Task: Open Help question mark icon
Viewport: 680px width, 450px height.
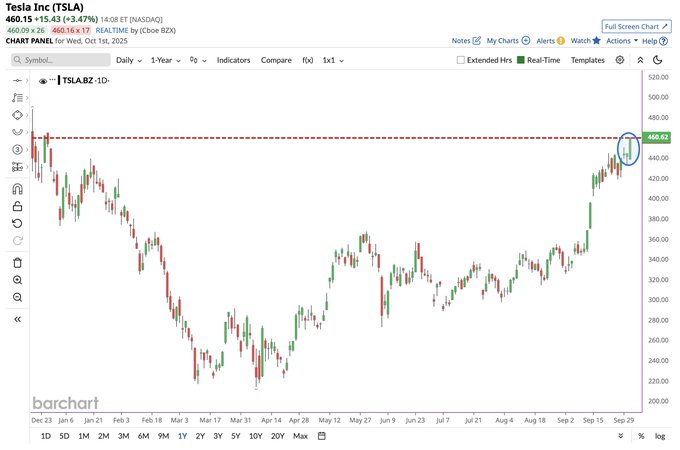Action: click(x=664, y=41)
